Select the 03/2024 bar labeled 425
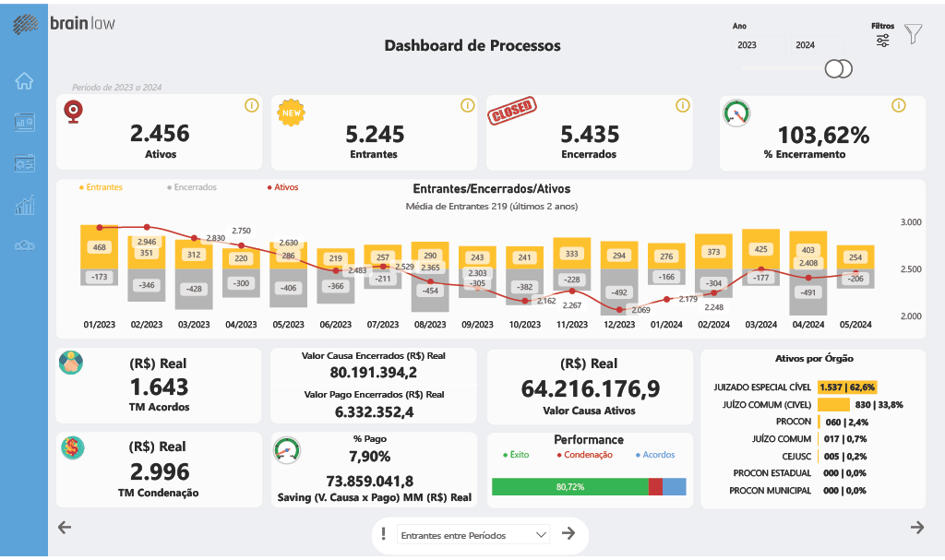This screenshot has height=560, width=945. pyautogui.click(x=761, y=249)
